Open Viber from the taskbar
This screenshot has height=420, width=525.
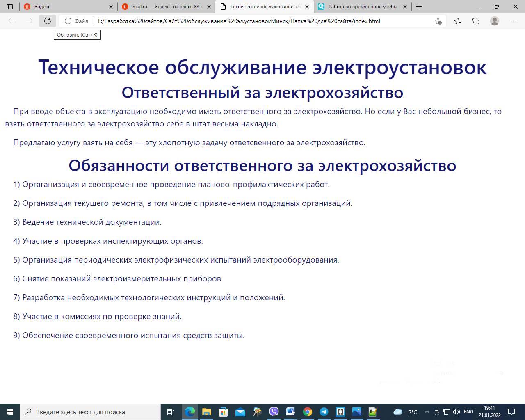point(274,412)
